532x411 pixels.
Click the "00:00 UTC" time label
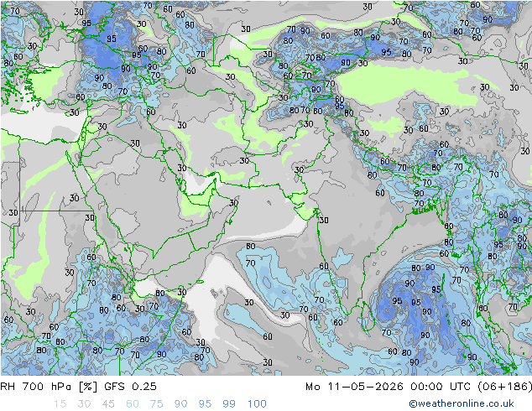(x=441, y=387)
